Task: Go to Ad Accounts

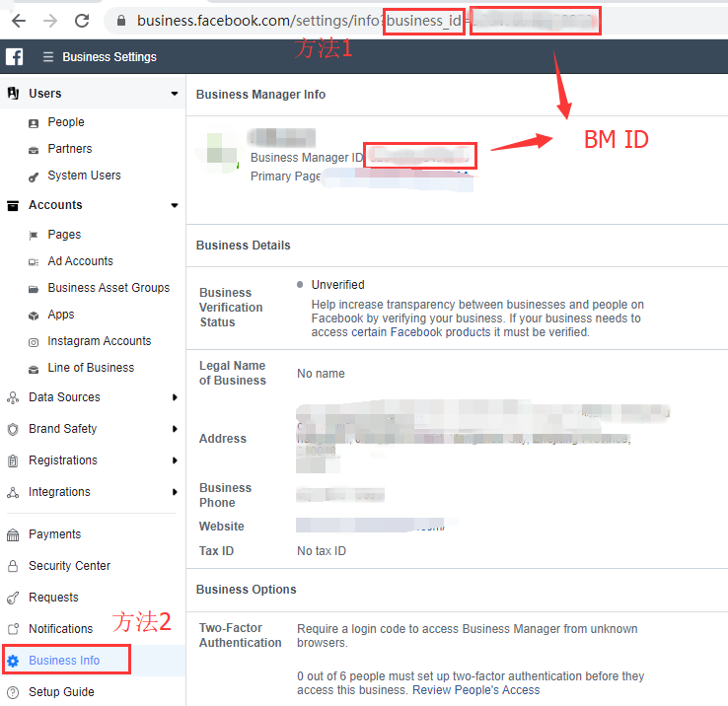Action: (x=80, y=261)
